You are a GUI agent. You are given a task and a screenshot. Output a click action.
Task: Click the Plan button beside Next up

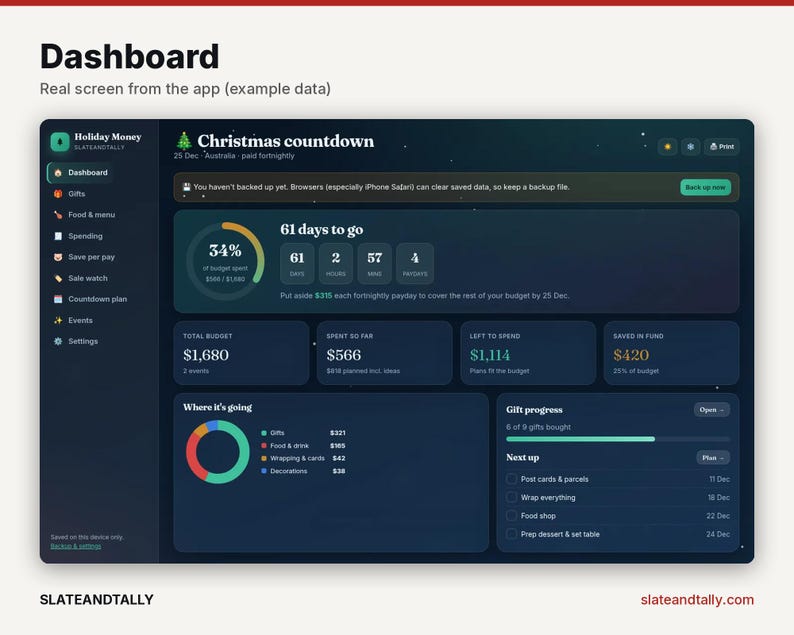(x=713, y=458)
